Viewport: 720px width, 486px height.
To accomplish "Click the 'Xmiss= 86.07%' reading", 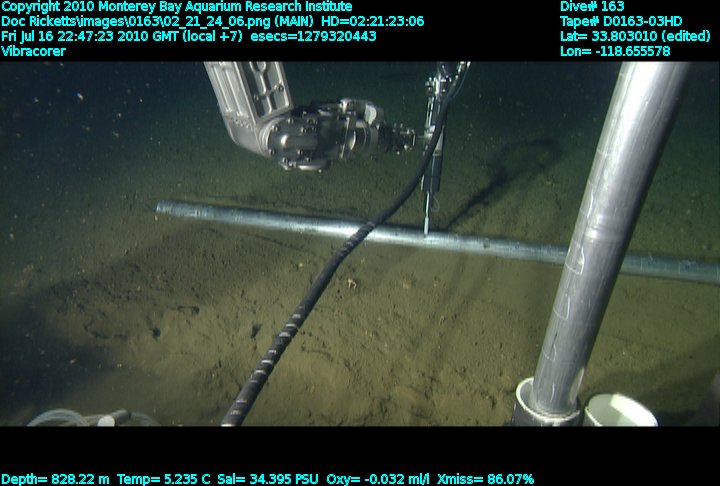I will tap(485, 479).
